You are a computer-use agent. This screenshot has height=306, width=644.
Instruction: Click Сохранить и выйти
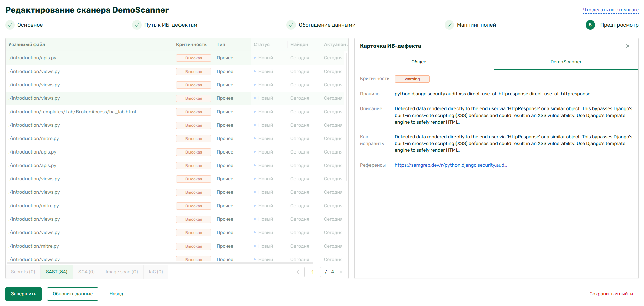point(611,294)
